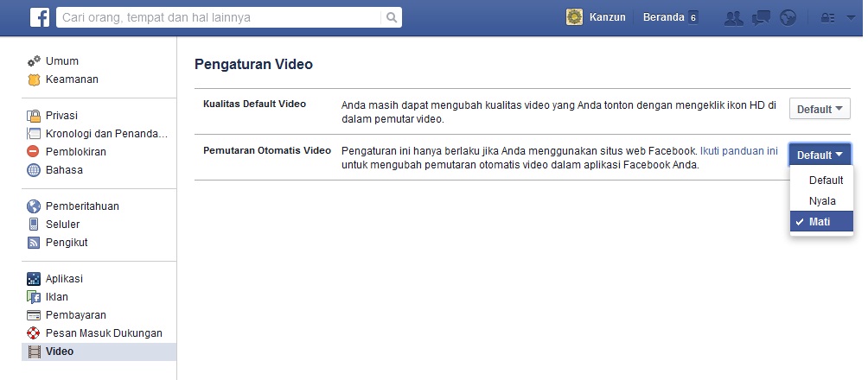868x380 pixels.
Task: Open privacy shortcuts lock icon
Action: tap(828, 17)
